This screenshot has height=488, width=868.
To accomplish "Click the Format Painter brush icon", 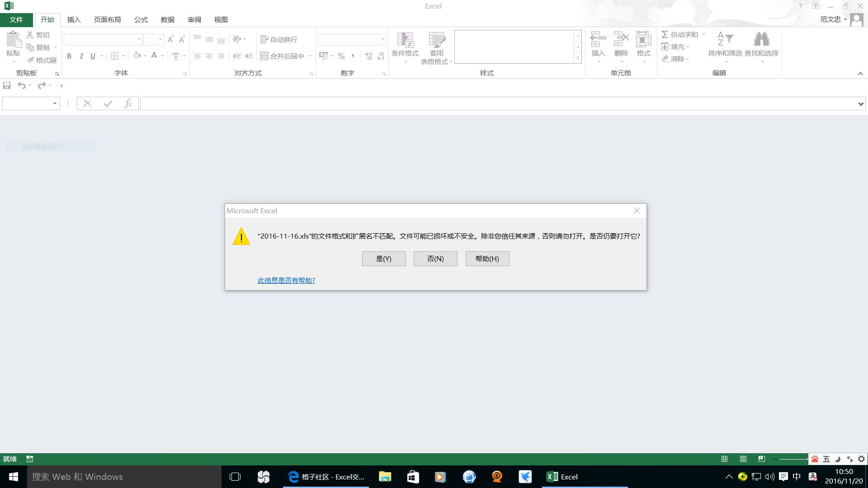I will pyautogui.click(x=30, y=60).
